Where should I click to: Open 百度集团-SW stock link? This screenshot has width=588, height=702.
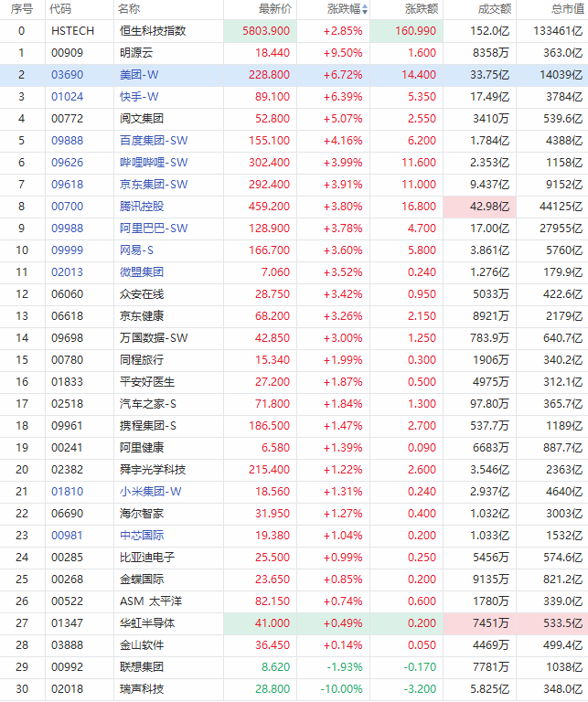click(154, 141)
